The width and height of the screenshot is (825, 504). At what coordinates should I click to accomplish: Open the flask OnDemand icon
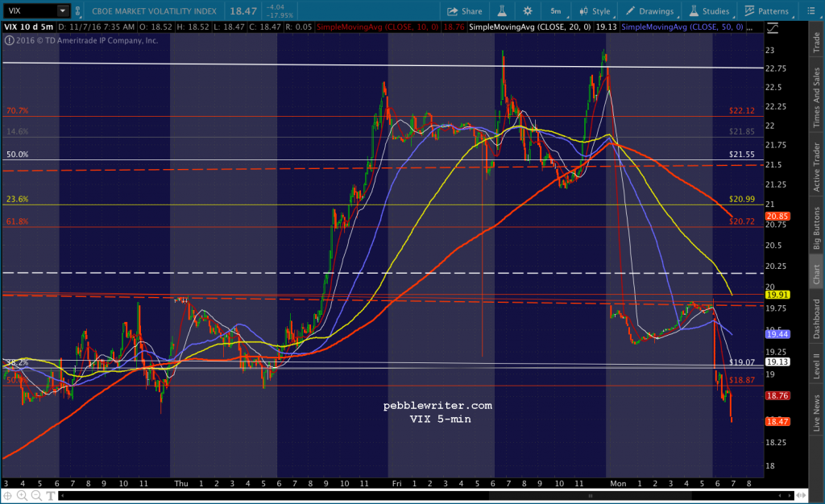pos(502,11)
